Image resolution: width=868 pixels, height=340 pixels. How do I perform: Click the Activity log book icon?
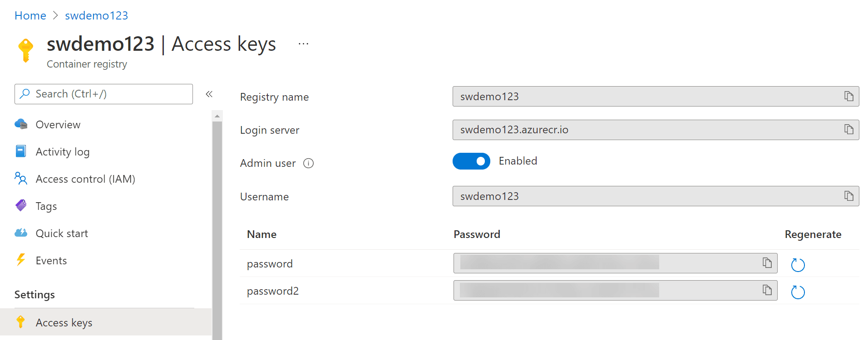(21, 151)
